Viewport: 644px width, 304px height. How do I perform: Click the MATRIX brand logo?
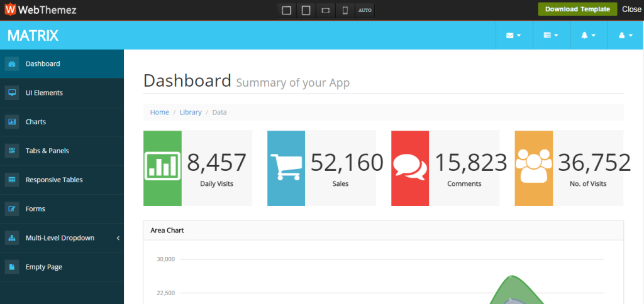click(33, 36)
